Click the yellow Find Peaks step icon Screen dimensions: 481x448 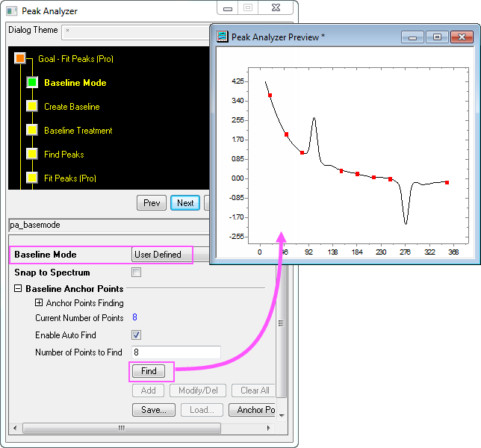31,155
